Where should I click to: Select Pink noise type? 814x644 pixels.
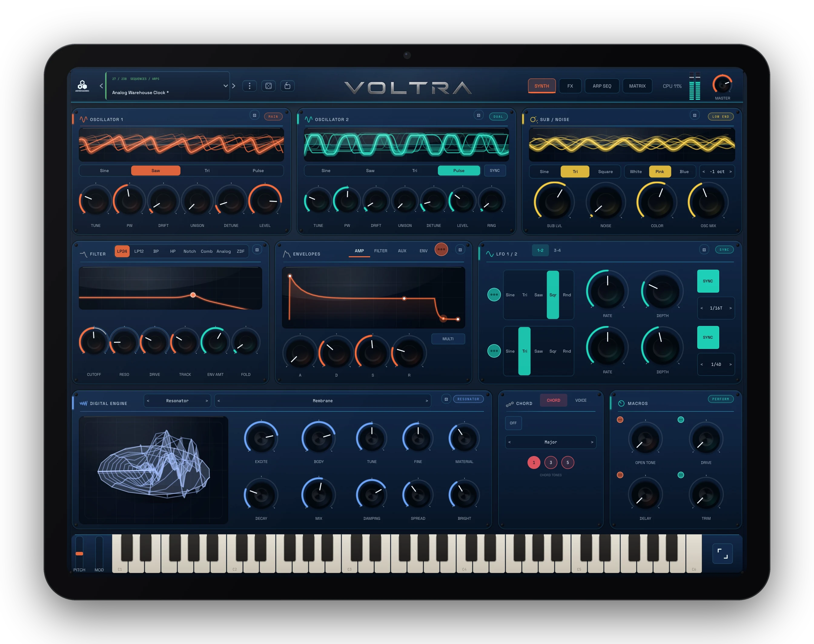tap(660, 172)
